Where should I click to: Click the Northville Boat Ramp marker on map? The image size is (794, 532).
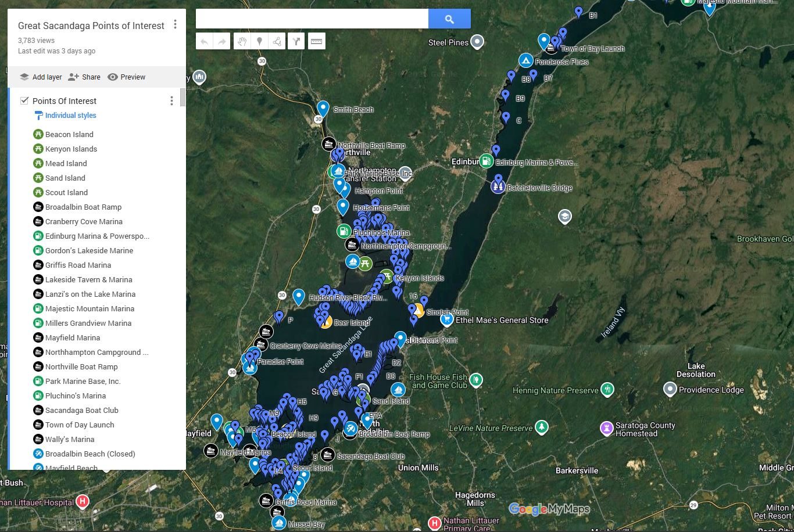point(328,144)
